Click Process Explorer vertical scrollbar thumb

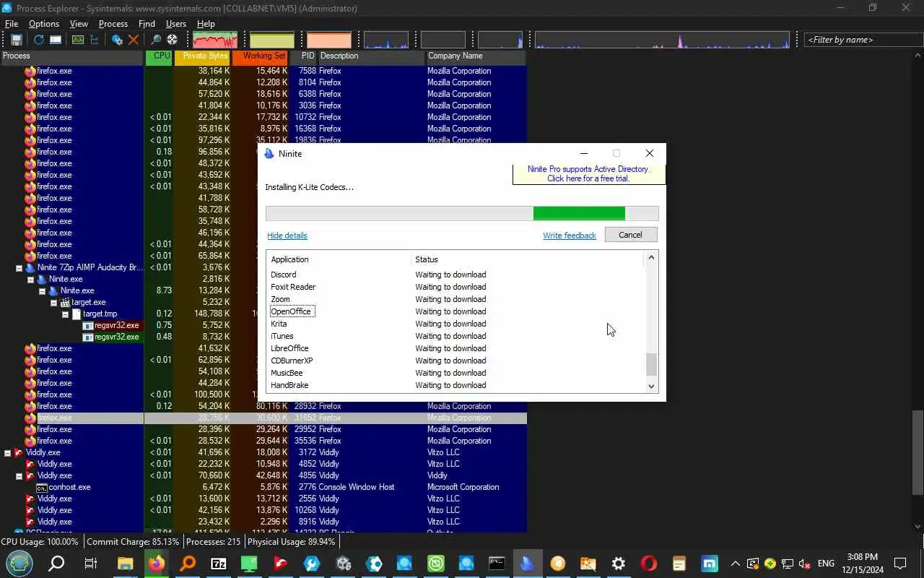point(918,452)
